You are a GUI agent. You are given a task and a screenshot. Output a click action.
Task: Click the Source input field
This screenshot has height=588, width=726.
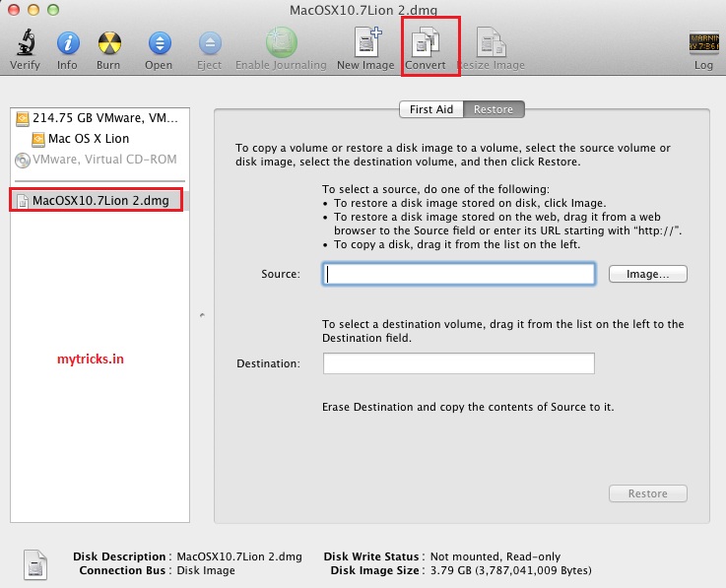[x=459, y=274]
